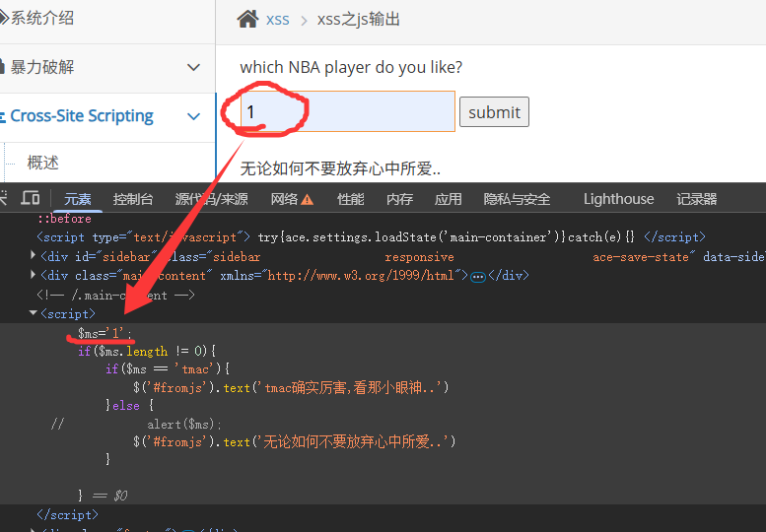Image resolution: width=766 pixels, height=532 pixels.
Task: Open the 记录器 DevTools tab
Action: point(696,199)
